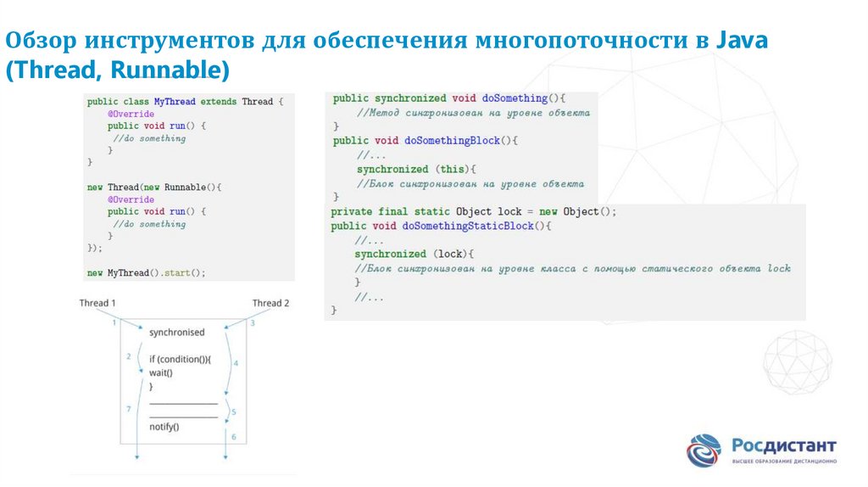Click the notify() call in the diagram

[164, 427]
